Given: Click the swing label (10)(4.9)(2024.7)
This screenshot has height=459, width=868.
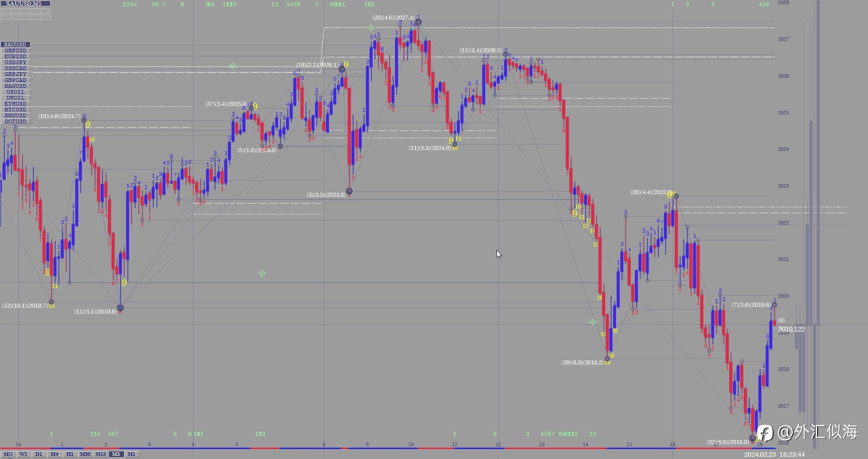Looking at the screenshot, I should pyautogui.click(x=59, y=116).
